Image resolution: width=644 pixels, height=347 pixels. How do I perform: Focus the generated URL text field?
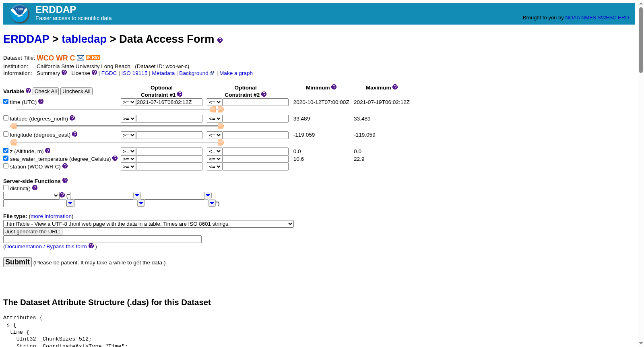102,239
